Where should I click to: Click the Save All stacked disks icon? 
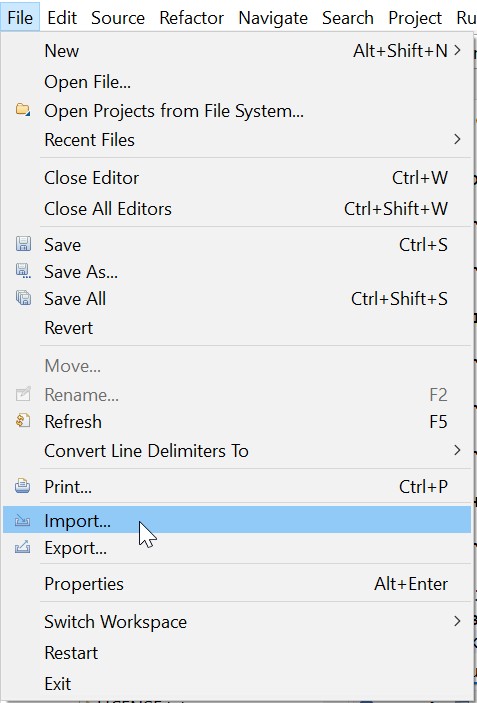click(x=23, y=298)
